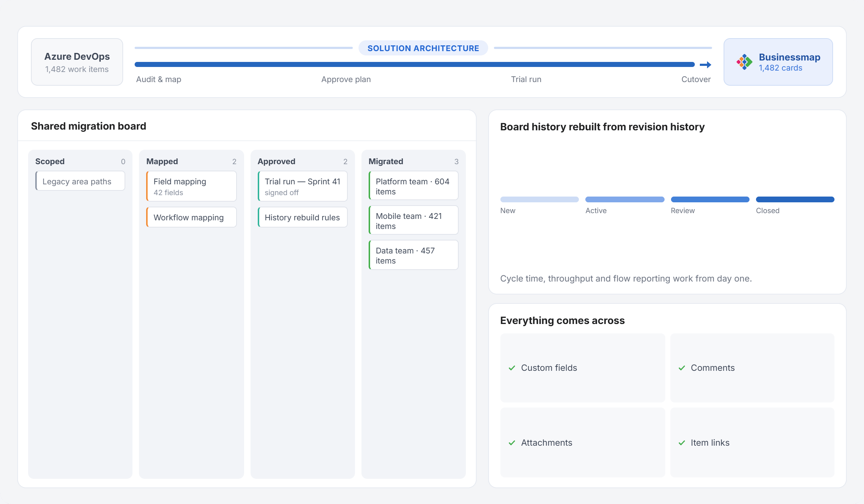864x504 pixels.
Task: Click the 1,482 cards text
Action: coord(781,68)
